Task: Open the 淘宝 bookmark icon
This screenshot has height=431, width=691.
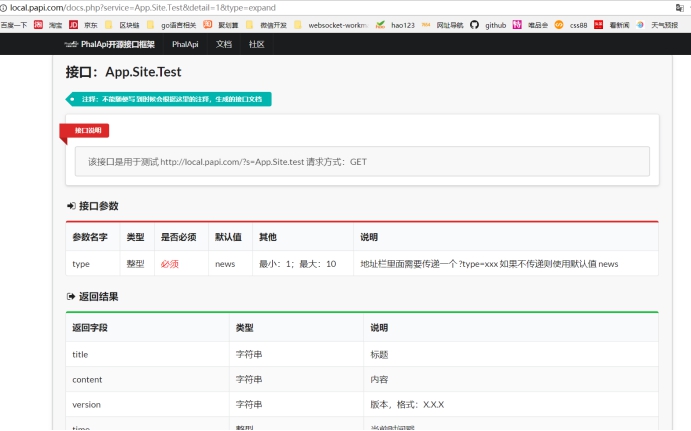Action: click(38, 25)
